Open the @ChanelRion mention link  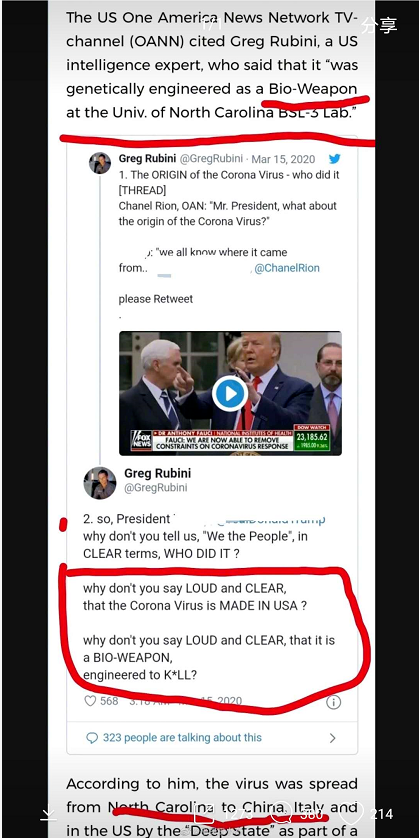pyautogui.click(x=286, y=268)
